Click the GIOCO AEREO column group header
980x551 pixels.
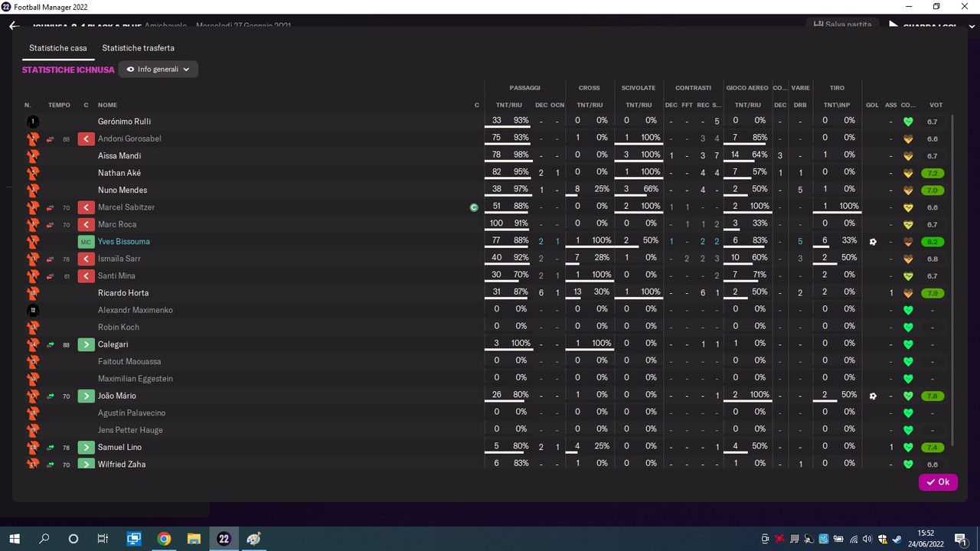[x=747, y=88]
